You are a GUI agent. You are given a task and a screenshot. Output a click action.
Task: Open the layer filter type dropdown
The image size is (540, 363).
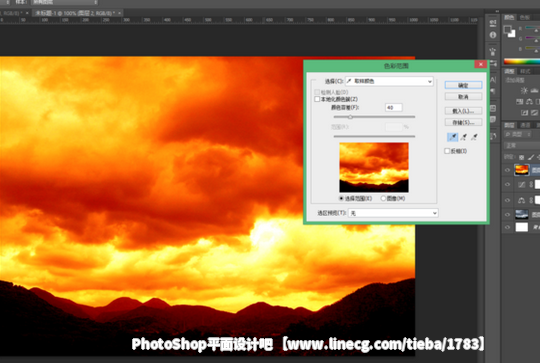click(518, 134)
